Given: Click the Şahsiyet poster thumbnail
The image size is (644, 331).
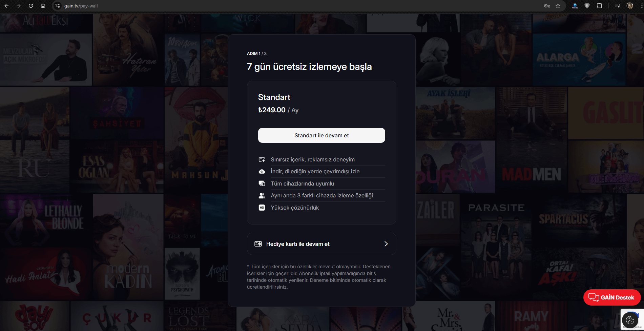Looking at the screenshot, I should (x=117, y=113).
